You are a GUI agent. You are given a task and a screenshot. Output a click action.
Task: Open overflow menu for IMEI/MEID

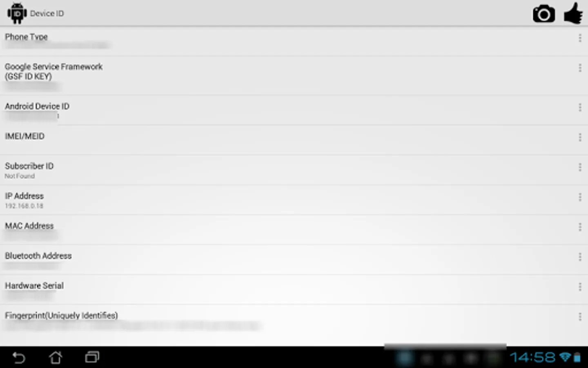(580, 137)
